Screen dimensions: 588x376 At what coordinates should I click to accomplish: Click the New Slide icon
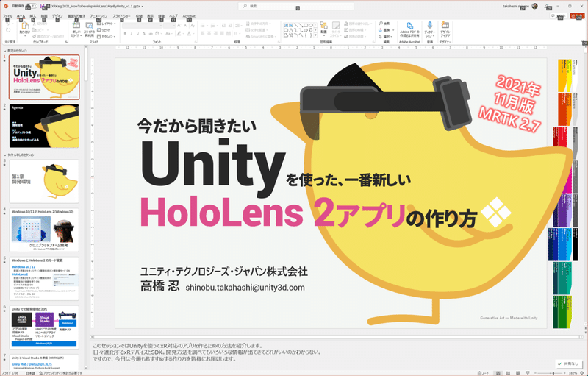[x=76, y=26]
